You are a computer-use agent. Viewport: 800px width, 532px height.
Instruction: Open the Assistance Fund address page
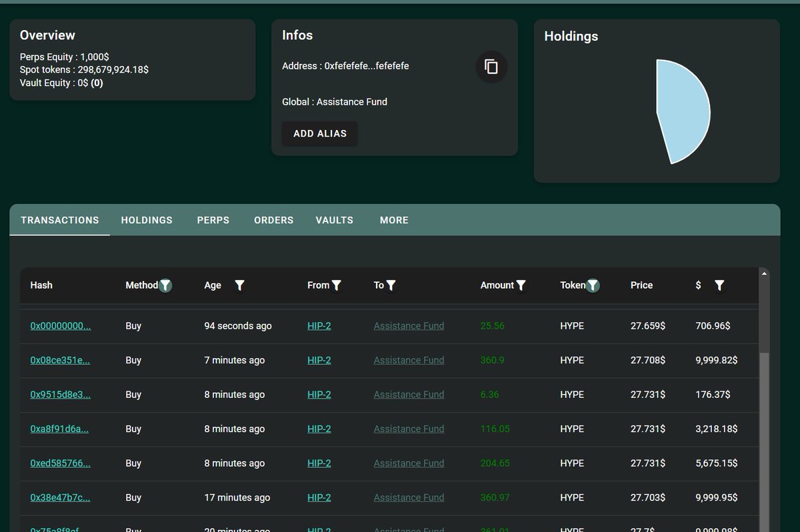409,326
